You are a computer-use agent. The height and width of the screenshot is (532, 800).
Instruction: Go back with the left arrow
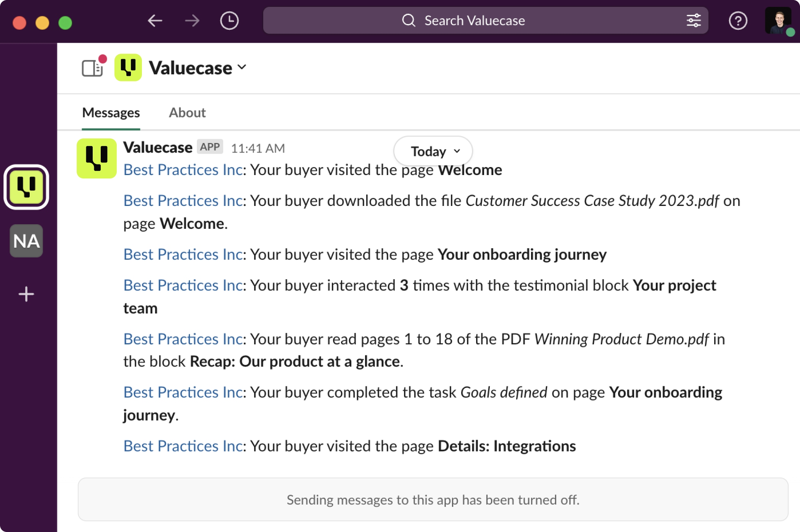click(155, 21)
